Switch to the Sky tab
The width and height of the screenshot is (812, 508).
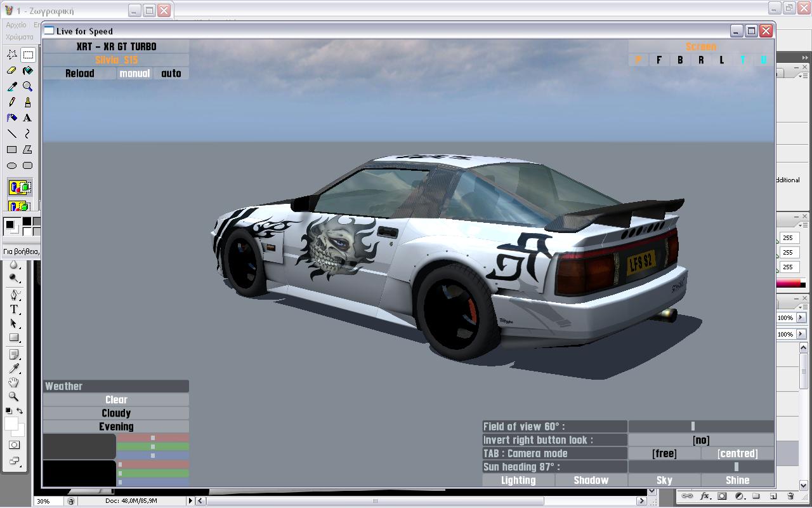click(x=664, y=480)
